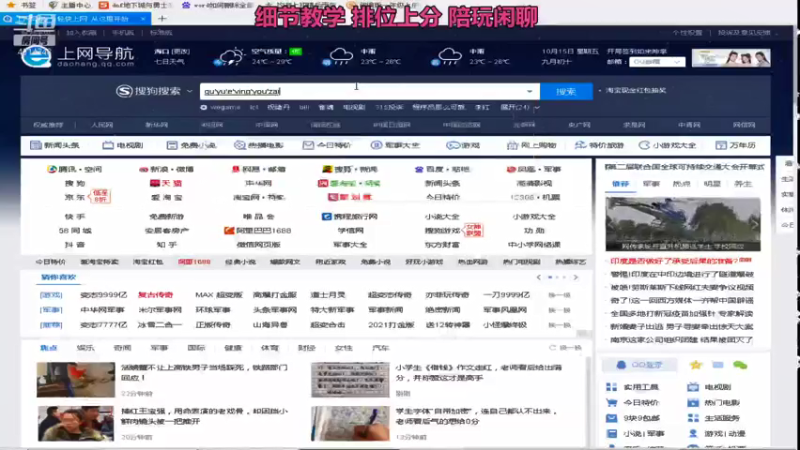Switch to the 国际 news tab
The height and width of the screenshot is (450, 800).
(x=196, y=348)
